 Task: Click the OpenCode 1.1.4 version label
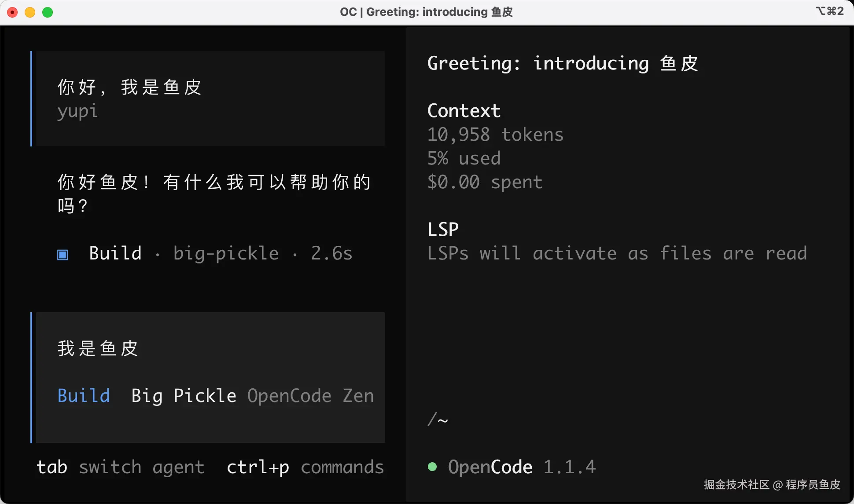pos(522,467)
